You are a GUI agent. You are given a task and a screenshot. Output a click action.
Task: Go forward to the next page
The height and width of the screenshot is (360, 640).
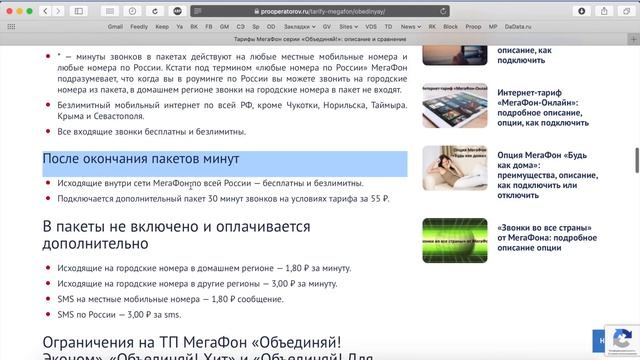(58, 11)
